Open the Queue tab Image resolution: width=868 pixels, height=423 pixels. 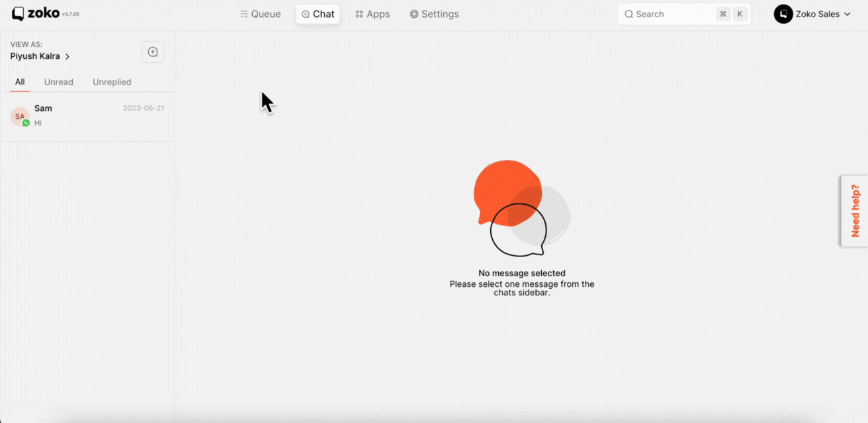coord(260,14)
